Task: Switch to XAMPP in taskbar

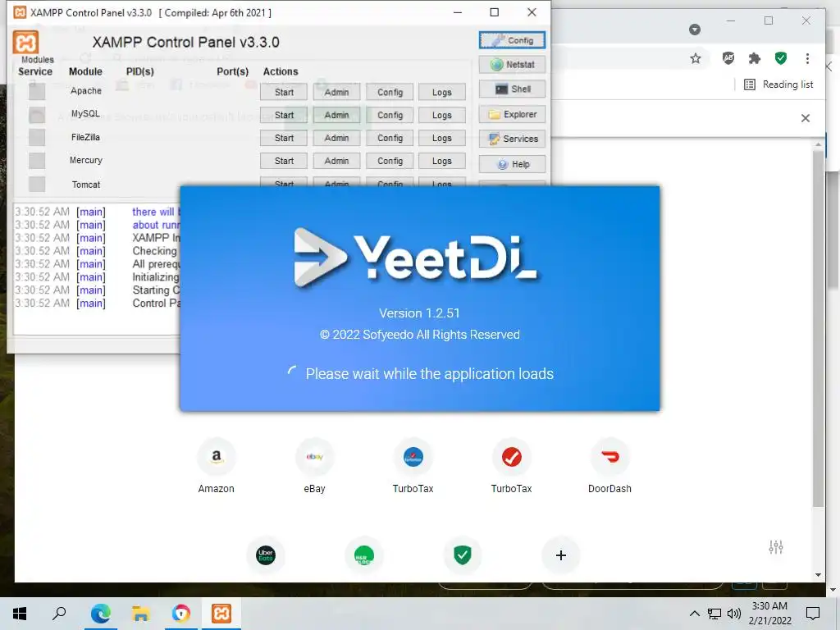Action: tap(221, 614)
